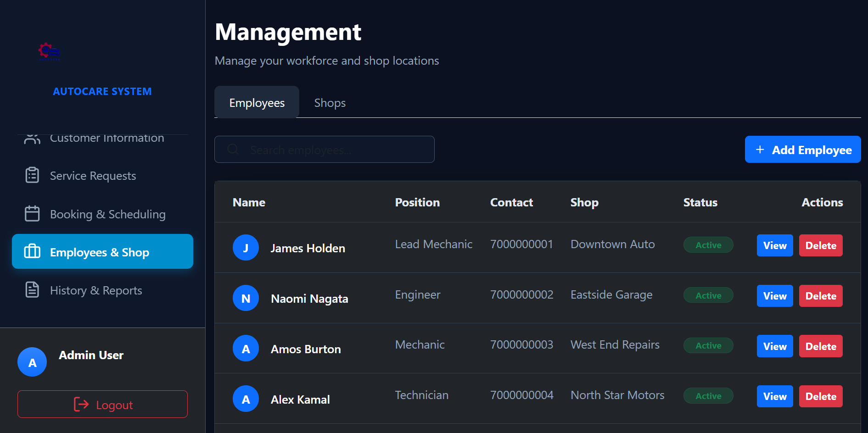Screen dimensions: 868x433
Task: Switch to the Shops tab
Action: (330, 102)
